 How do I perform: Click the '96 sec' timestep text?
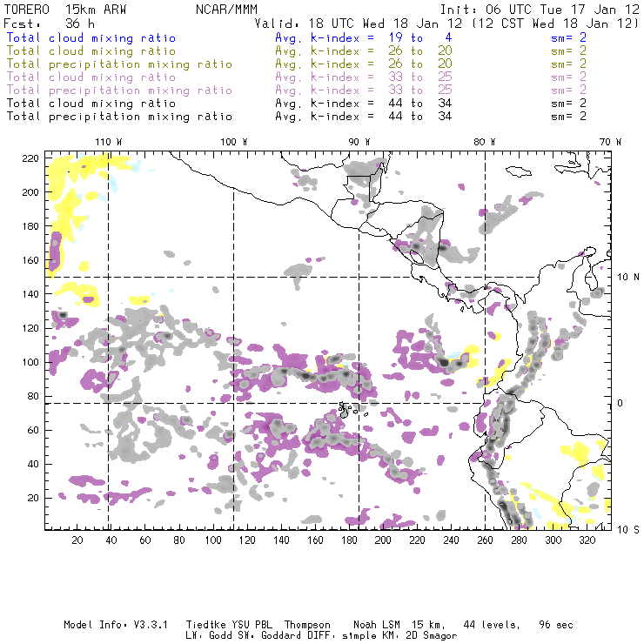[x=556, y=625]
